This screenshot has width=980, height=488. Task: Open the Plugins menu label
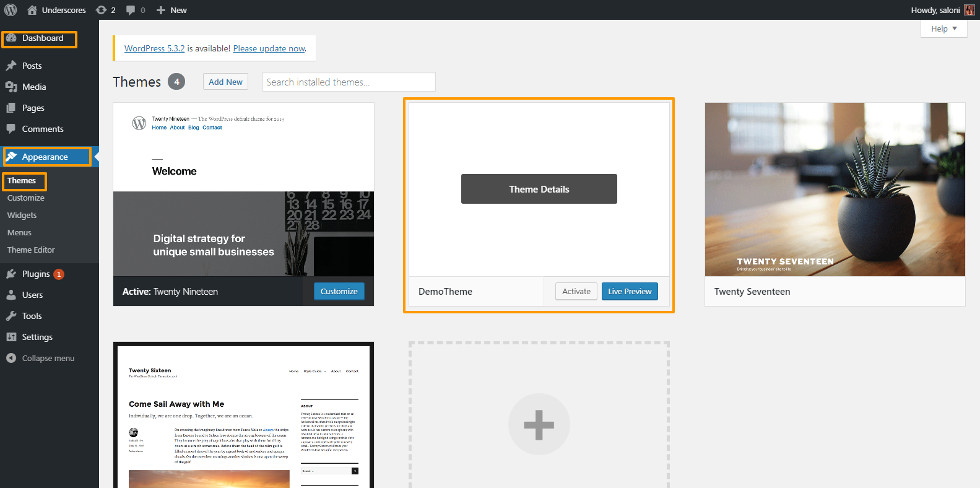click(x=36, y=274)
